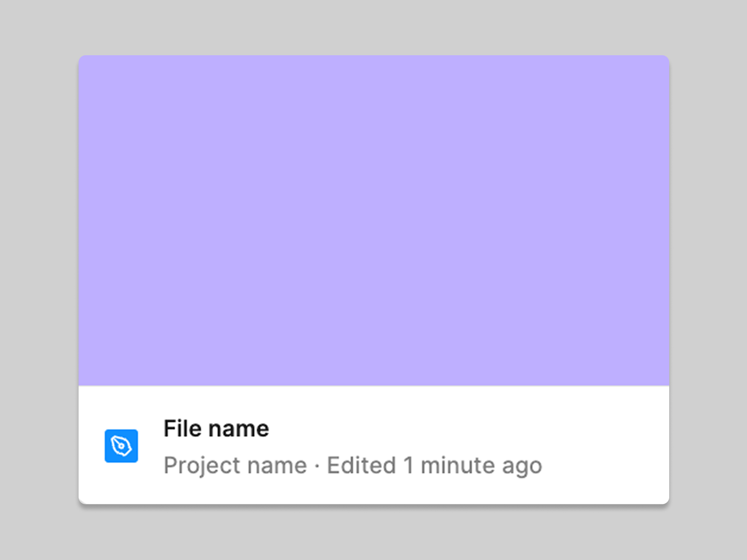Click the word "Edited" in the subtitle
The width and height of the screenshot is (747, 560).
pyautogui.click(x=361, y=465)
